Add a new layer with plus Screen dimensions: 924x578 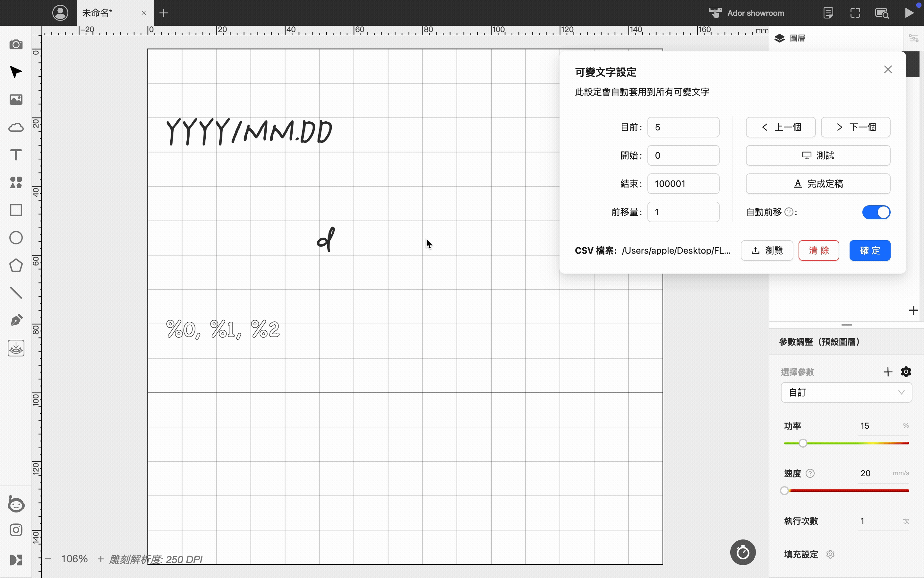tap(913, 311)
